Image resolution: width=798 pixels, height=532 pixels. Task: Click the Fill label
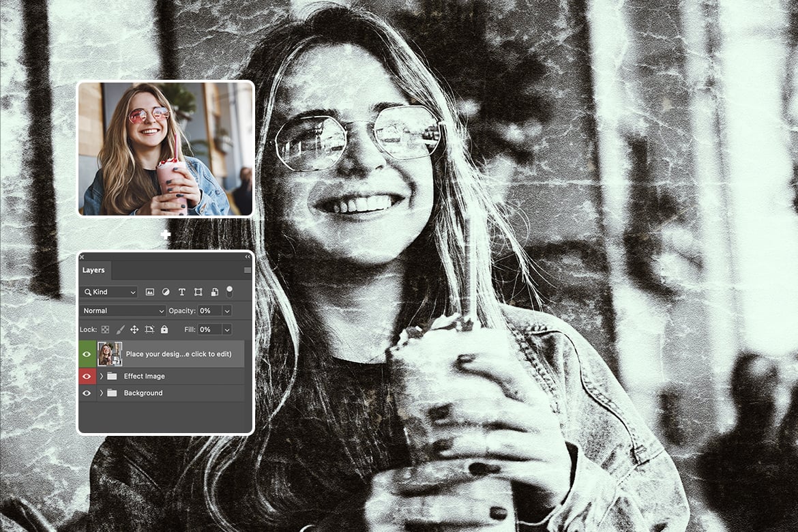[190, 329]
